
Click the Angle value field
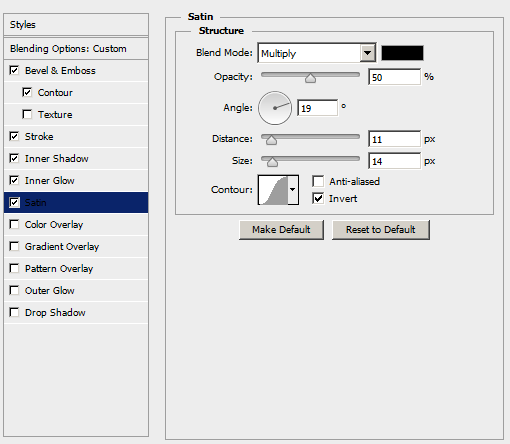point(317,108)
